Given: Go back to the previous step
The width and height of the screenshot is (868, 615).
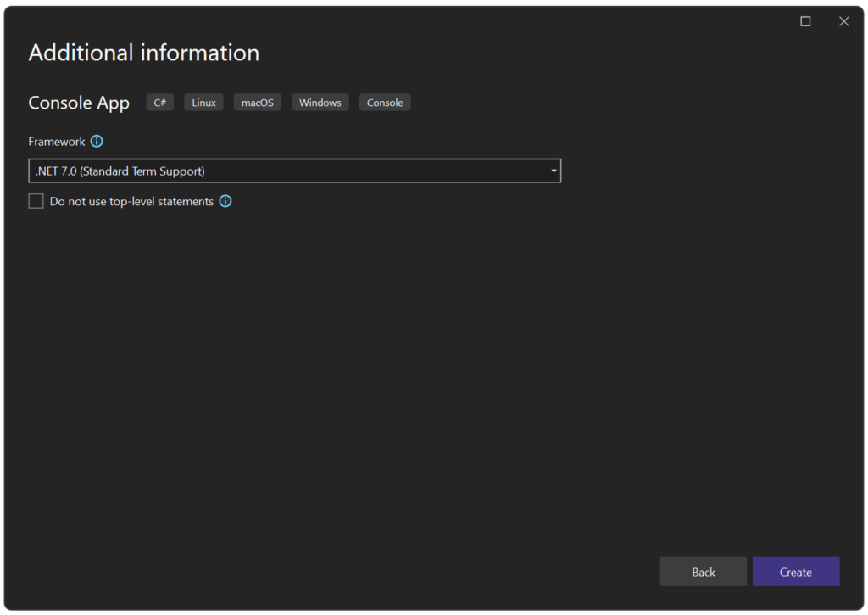Looking at the screenshot, I should (703, 571).
